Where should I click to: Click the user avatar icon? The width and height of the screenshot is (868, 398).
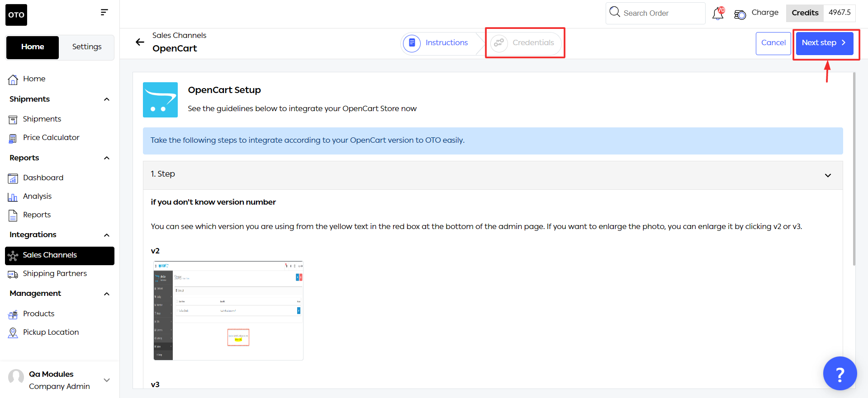(x=16, y=377)
